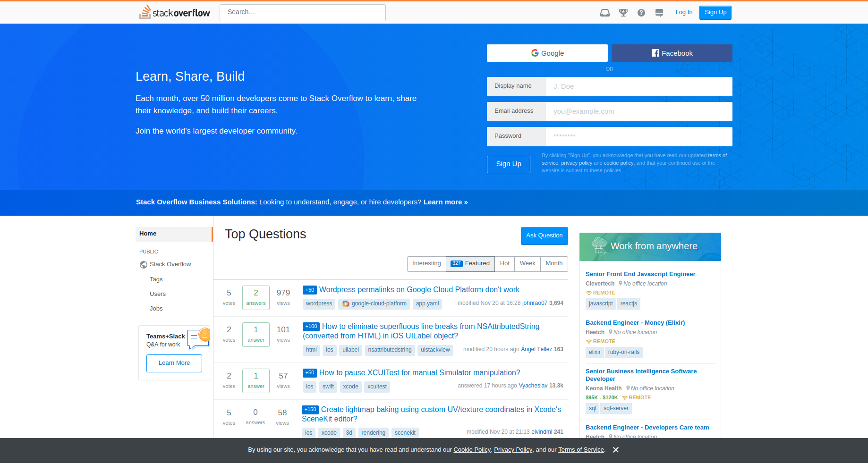Click Learn more » business link

point(445,202)
